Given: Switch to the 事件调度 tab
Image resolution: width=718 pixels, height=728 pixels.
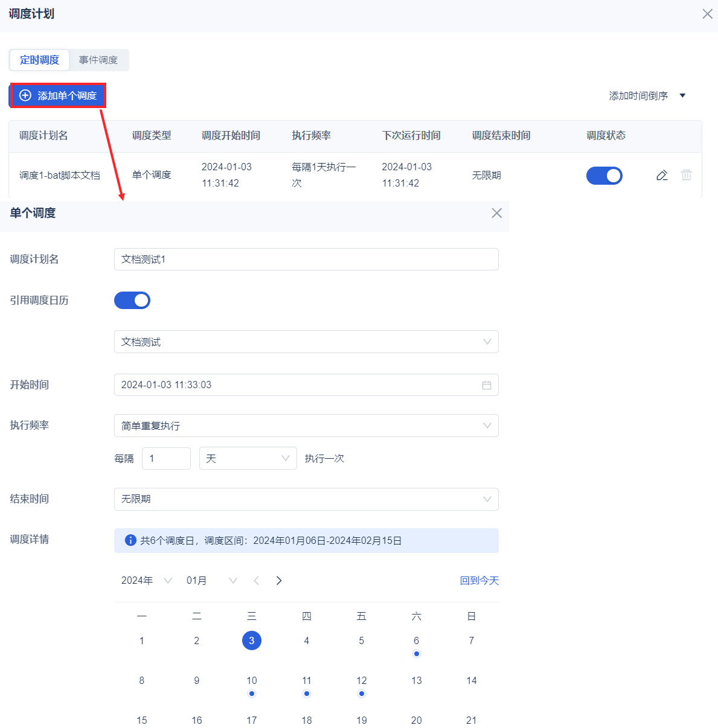Looking at the screenshot, I should 98,60.
